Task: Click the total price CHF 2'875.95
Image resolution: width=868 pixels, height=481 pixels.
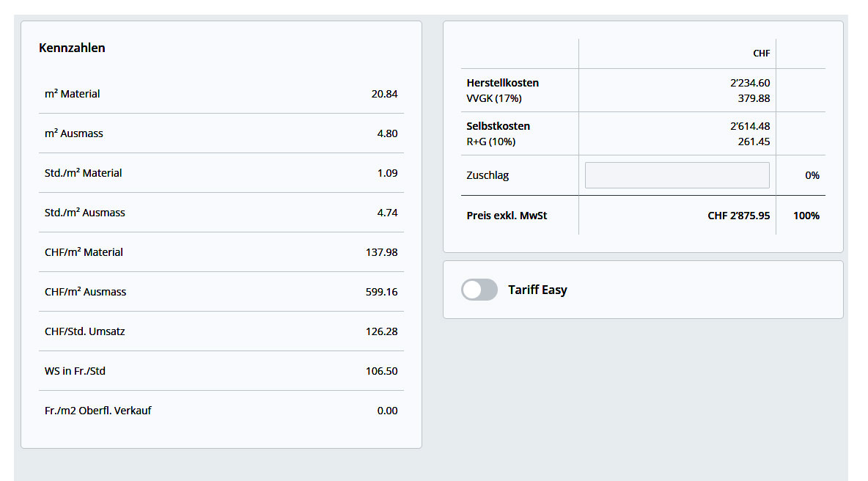Action: [x=738, y=216]
